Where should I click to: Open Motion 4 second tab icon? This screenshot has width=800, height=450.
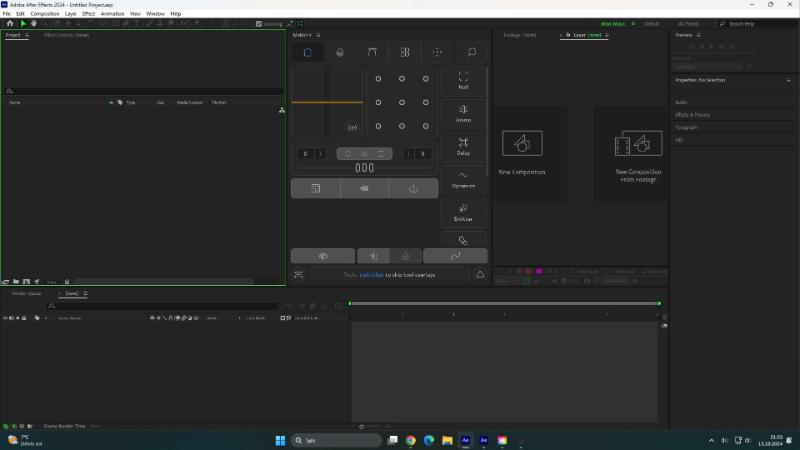[x=340, y=52]
